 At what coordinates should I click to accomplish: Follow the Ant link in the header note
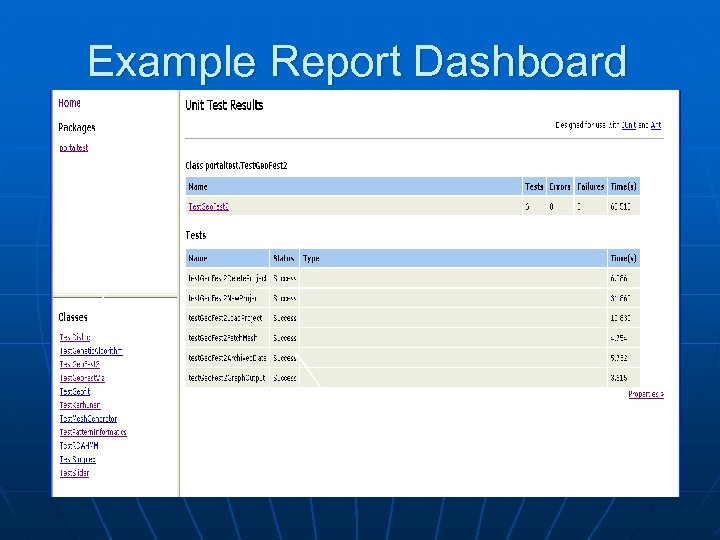click(x=656, y=125)
